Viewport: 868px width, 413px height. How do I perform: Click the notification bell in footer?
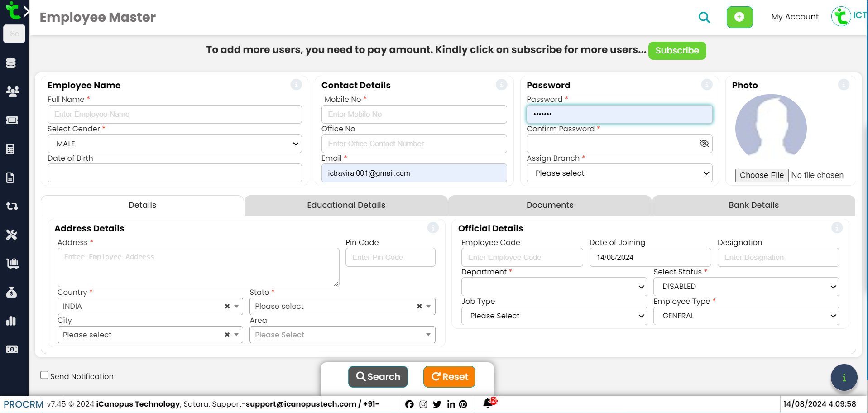click(x=488, y=403)
